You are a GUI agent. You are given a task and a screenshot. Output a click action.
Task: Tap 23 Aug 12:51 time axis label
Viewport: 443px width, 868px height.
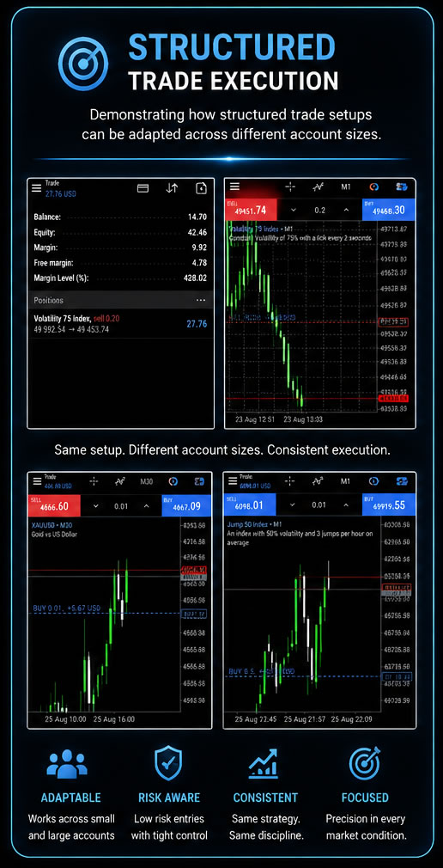(253, 419)
